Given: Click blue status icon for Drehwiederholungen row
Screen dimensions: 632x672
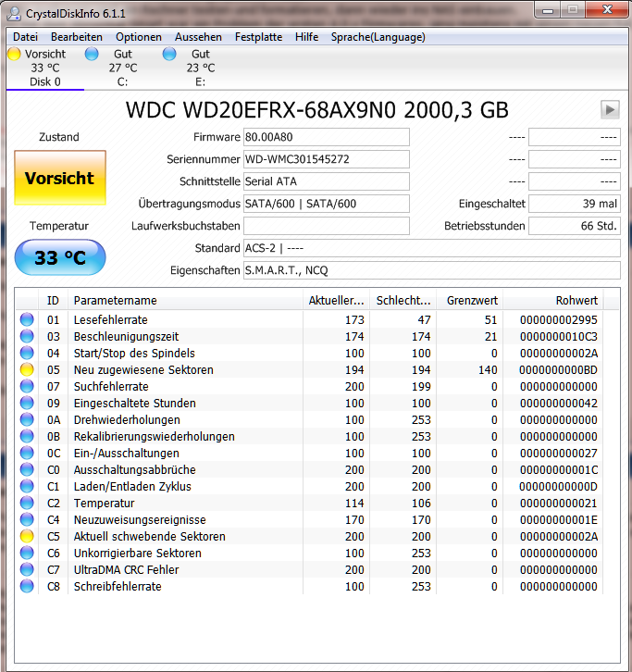Looking at the screenshot, I should (27, 419).
